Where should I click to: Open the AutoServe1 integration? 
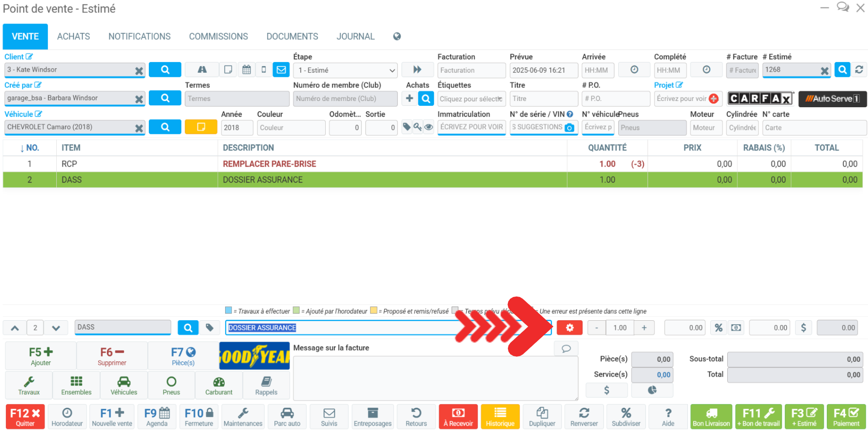(x=832, y=99)
